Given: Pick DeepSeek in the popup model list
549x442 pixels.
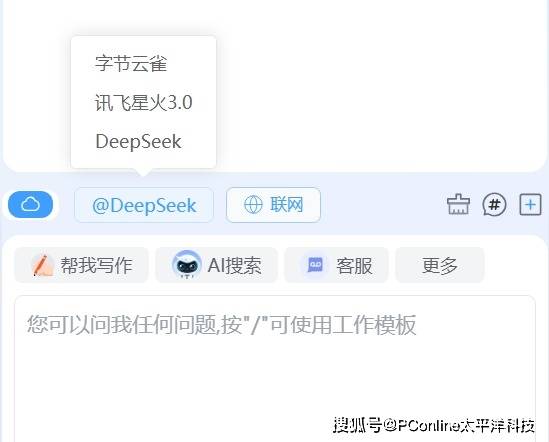Looking at the screenshot, I should point(138,141).
